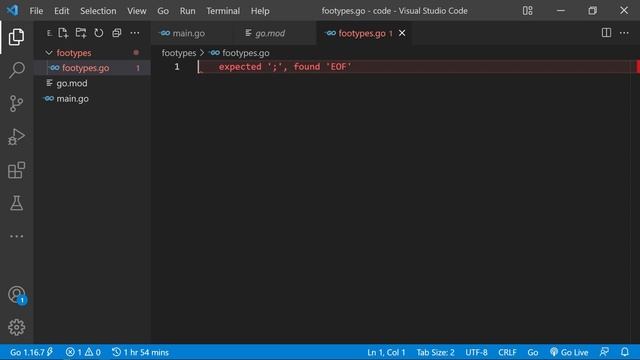Open the notifications bell
The width and height of the screenshot is (640, 360).
pos(625,352)
